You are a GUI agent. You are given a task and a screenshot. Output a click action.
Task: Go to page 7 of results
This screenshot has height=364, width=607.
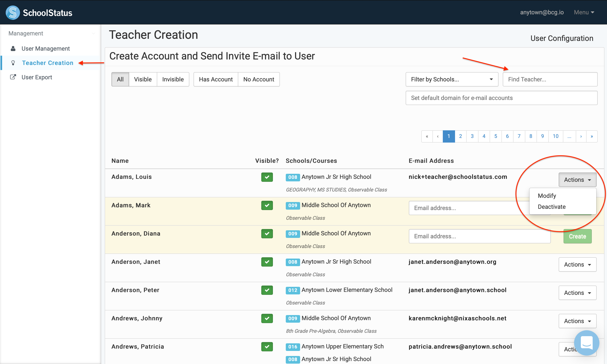[519, 136]
